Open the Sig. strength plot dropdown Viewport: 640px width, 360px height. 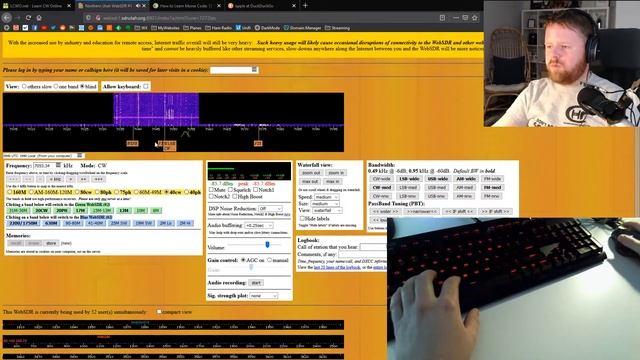[263, 296]
